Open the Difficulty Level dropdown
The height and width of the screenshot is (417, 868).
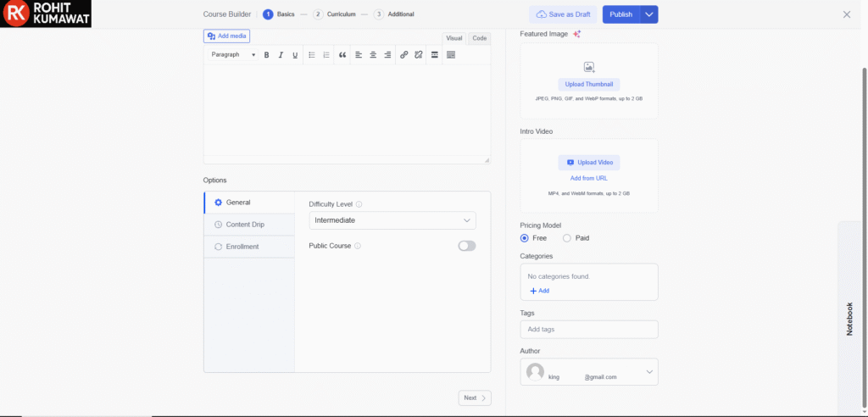[x=392, y=220]
